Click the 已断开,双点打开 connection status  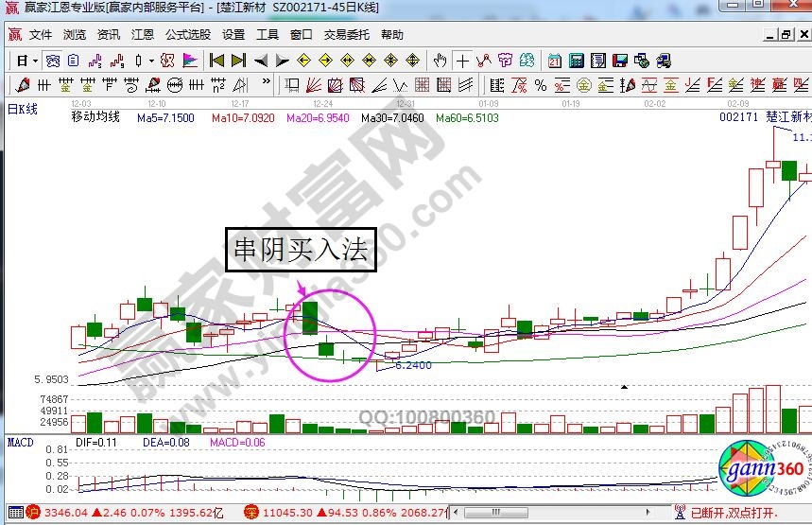tap(735, 513)
